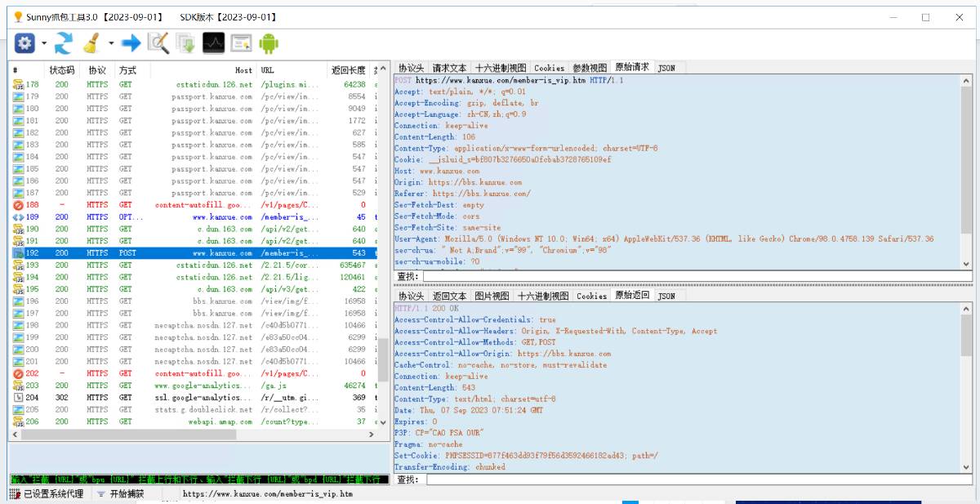
Task: Open the request JSON tab
Action: click(666, 69)
